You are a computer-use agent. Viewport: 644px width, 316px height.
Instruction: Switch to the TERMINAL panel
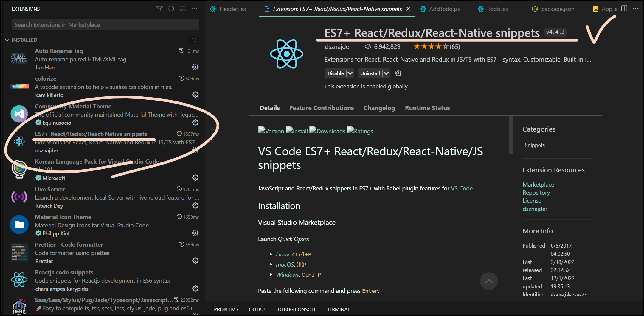coord(338,309)
